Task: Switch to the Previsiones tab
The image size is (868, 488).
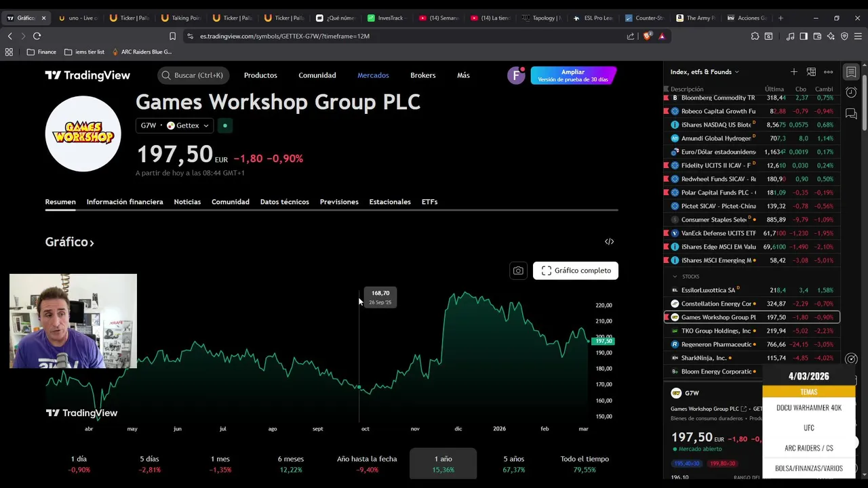Action: pos(339,202)
